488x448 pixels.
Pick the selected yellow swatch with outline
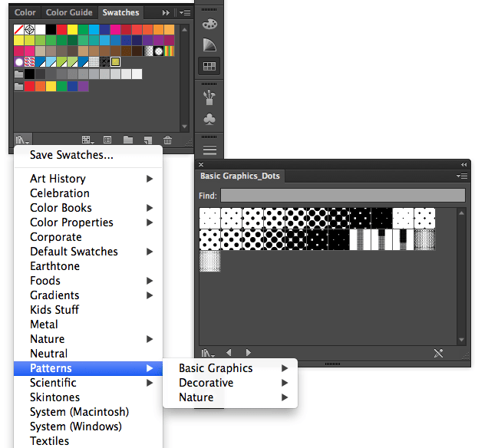115,62
